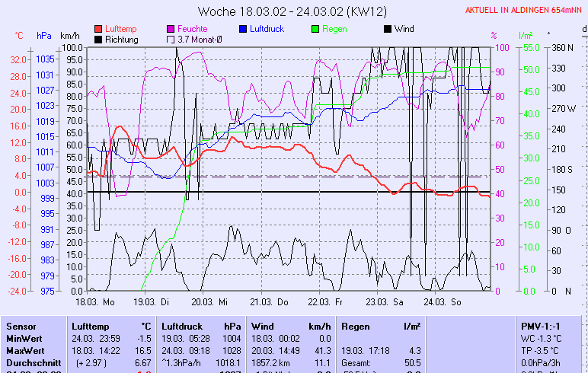Click the hPa axis unit label
Screen dimensions: 588x373
[x=44, y=36]
